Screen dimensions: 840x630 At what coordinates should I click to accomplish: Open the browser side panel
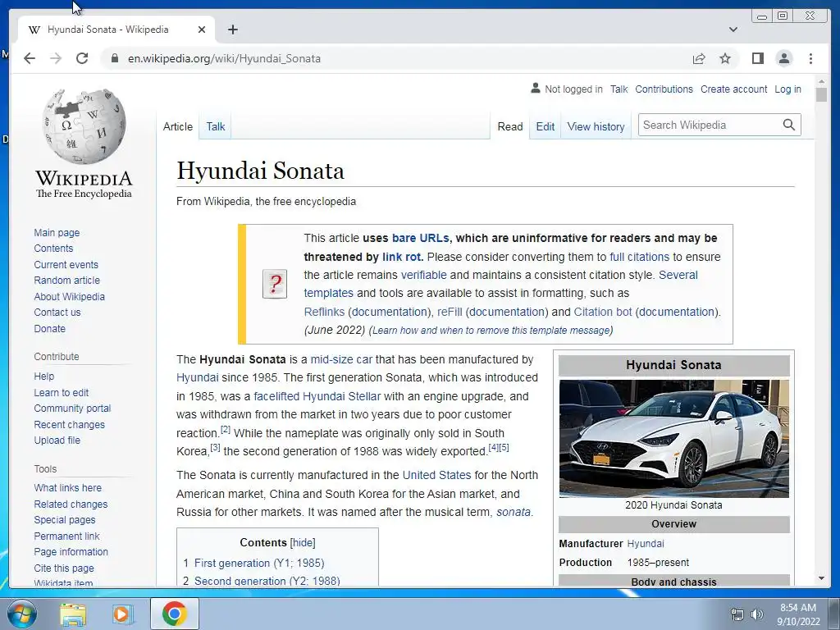(x=757, y=58)
